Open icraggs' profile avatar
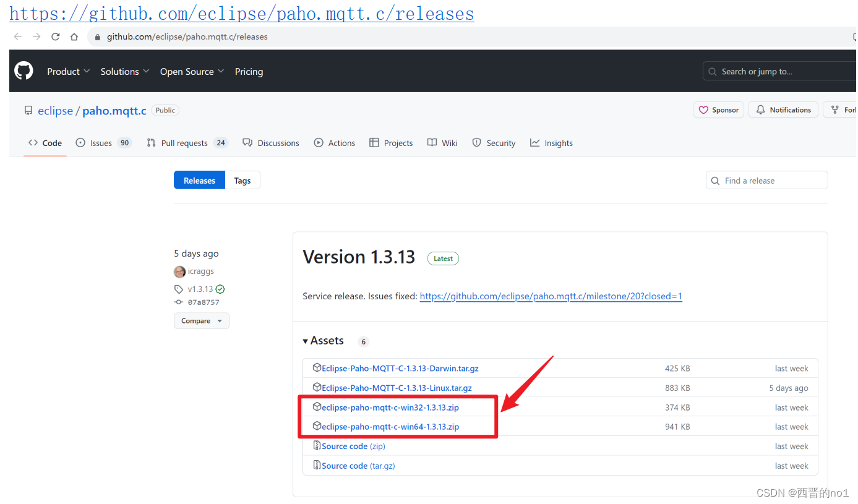The height and width of the screenshot is (504, 858). click(179, 271)
